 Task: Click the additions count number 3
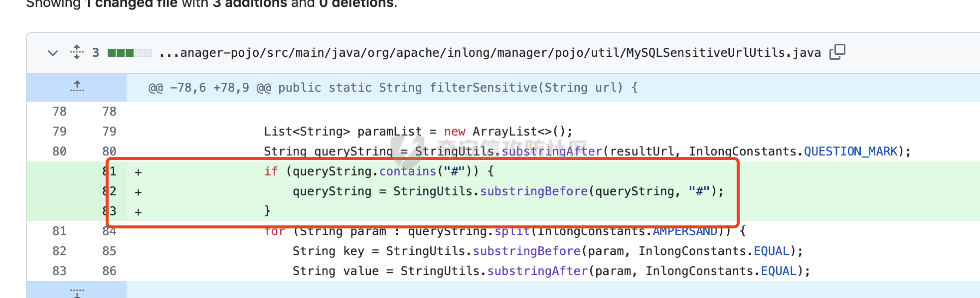pyautogui.click(x=96, y=53)
